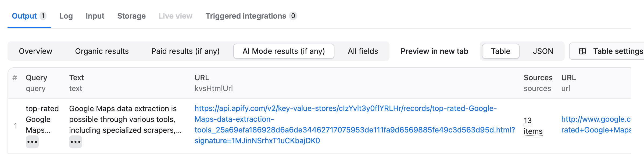This screenshot has width=644, height=154.
Task: Switch to the Output tab
Action: click(x=24, y=16)
